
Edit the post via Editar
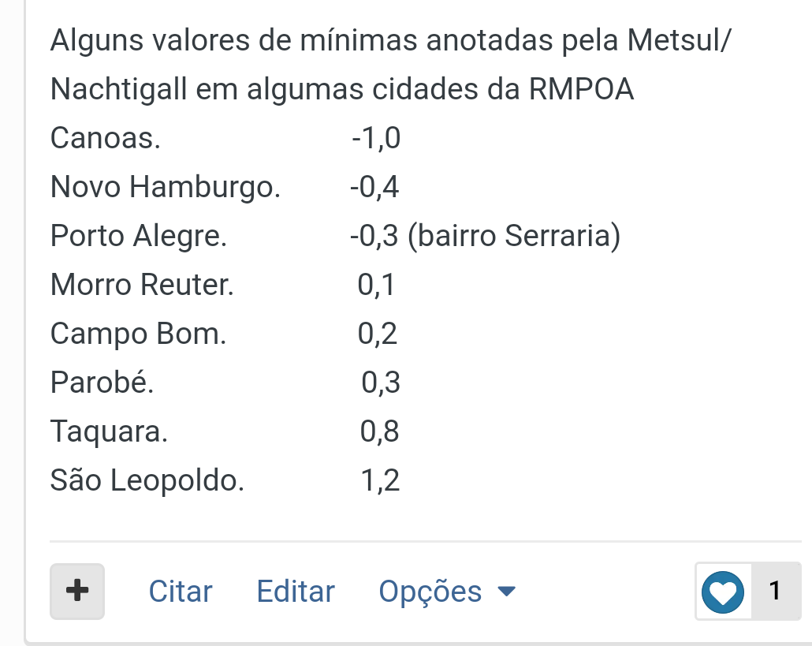pos(296,591)
